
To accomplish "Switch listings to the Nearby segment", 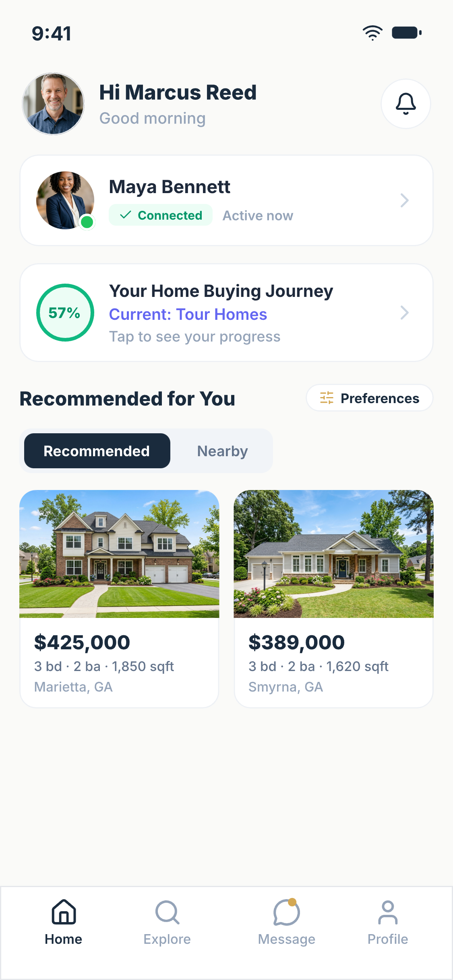I will (222, 451).
